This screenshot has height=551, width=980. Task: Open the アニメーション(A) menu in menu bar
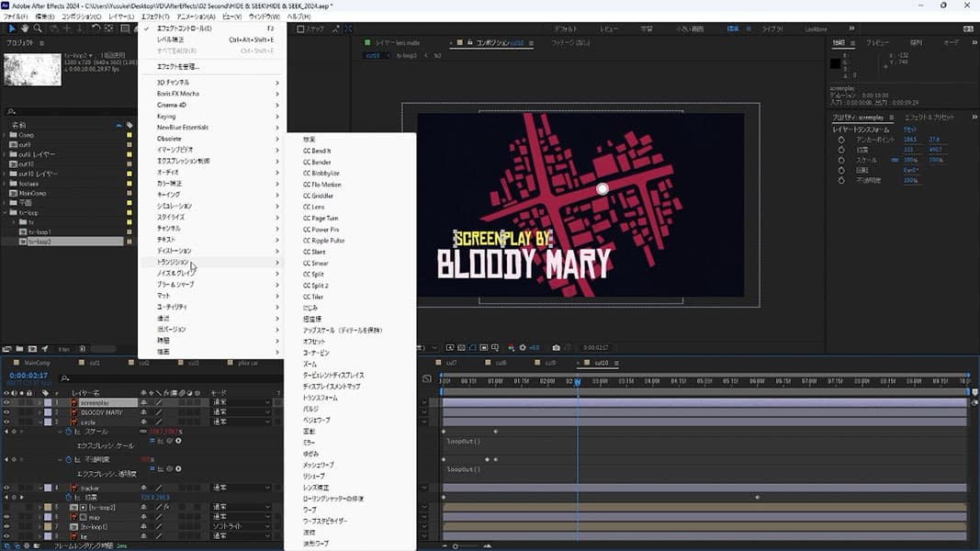[x=196, y=17]
